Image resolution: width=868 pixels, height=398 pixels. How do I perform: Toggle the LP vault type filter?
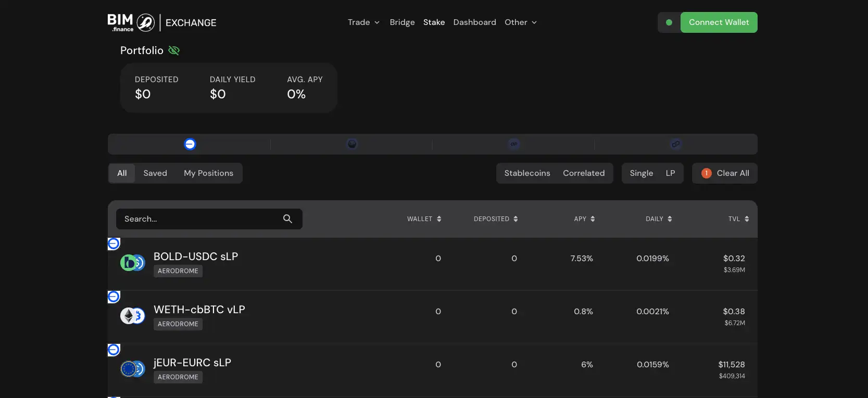click(x=670, y=173)
